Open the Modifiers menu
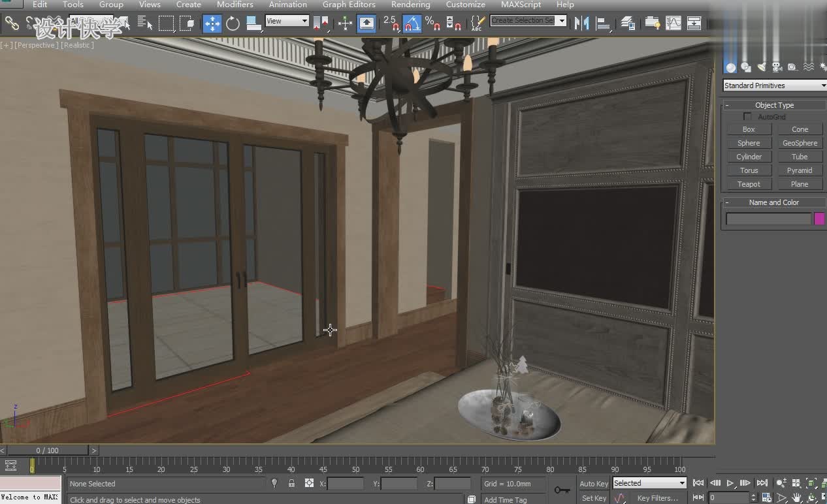 pos(235,5)
